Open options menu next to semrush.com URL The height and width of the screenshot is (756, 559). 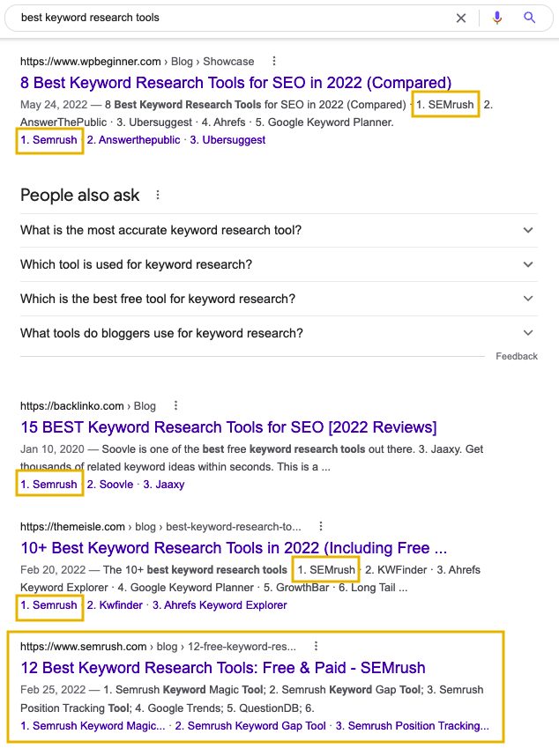point(316,646)
